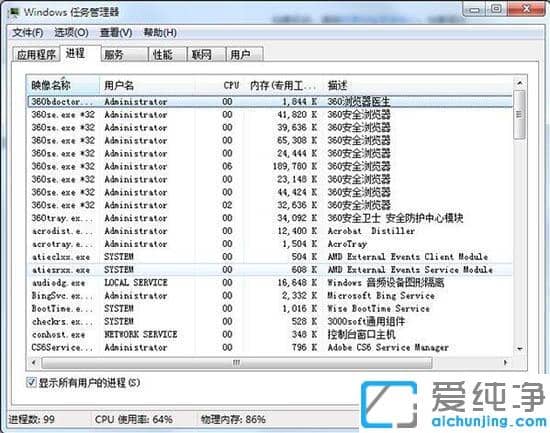This screenshot has width=550, height=433.
Task: Open the 帮助(H) menu
Action: click(x=160, y=33)
